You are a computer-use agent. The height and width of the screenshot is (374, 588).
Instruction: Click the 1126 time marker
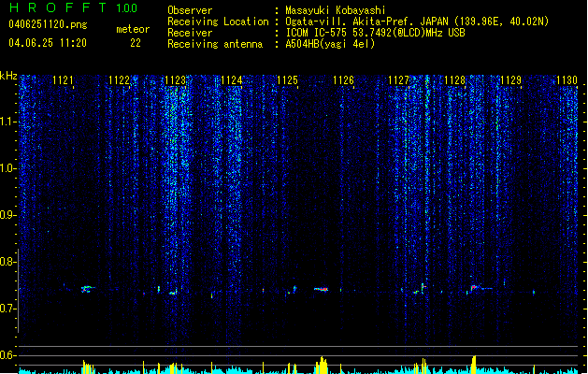(343, 79)
